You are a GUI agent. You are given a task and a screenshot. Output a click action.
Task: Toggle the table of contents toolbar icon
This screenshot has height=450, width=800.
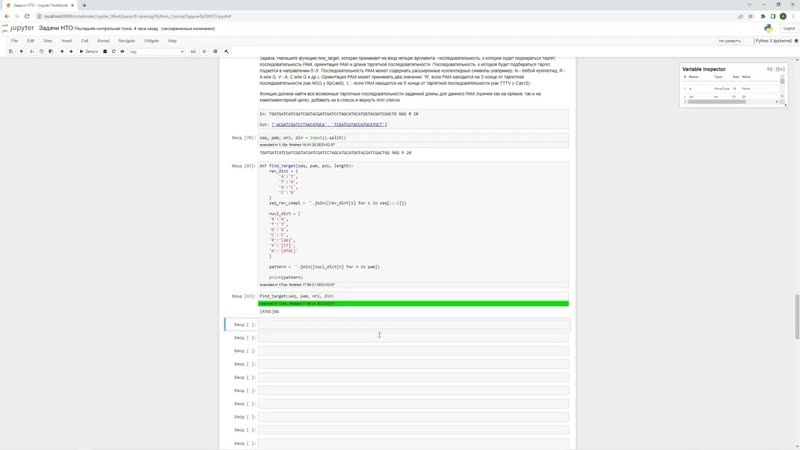tap(215, 52)
